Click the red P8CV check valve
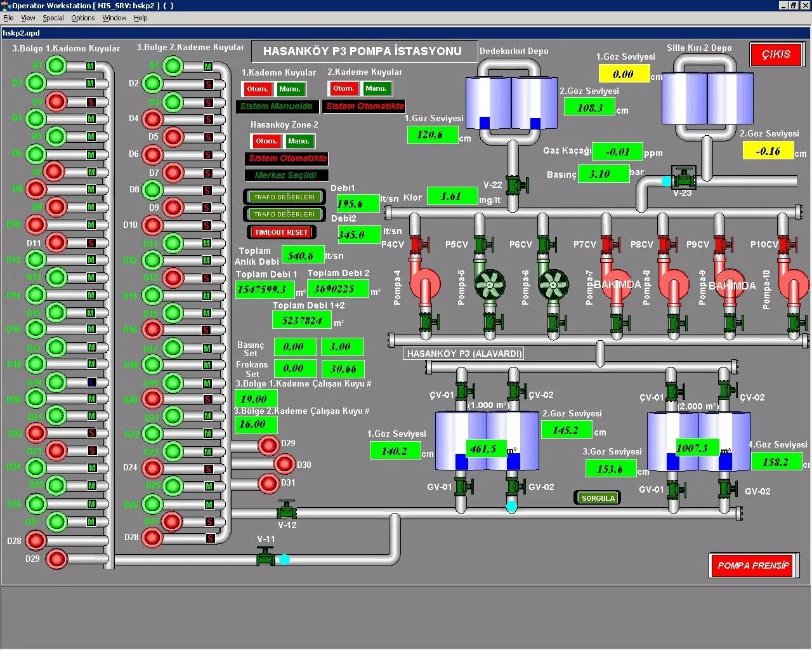This screenshot has width=812, height=650. click(666, 244)
